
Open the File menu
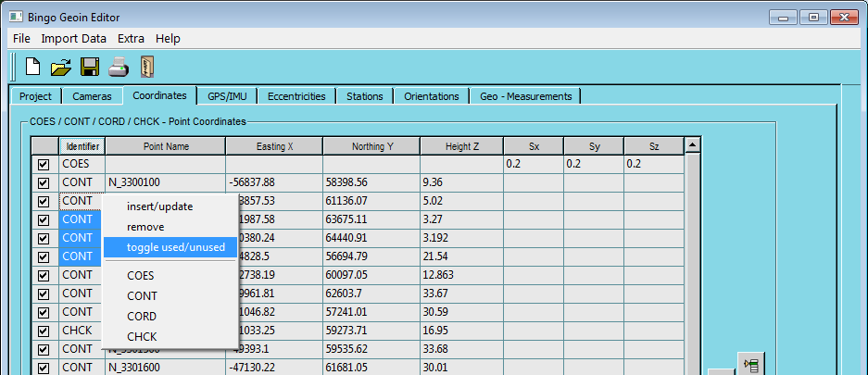21,39
